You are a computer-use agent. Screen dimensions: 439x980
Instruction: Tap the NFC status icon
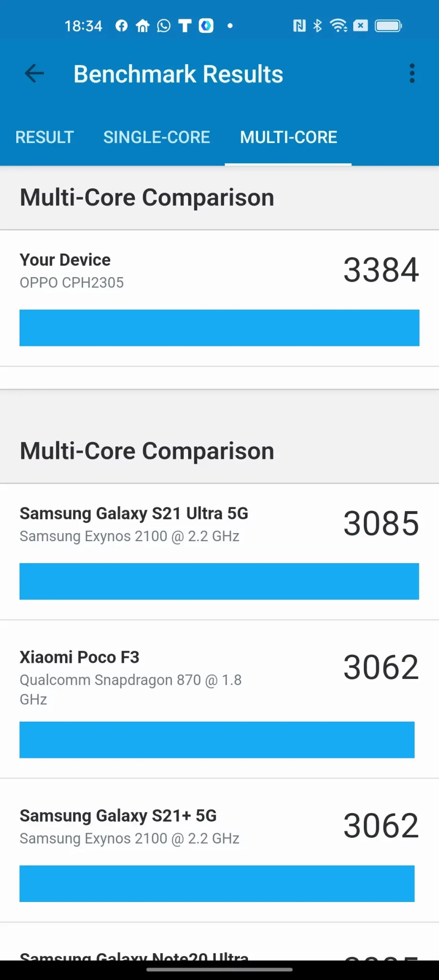click(299, 26)
